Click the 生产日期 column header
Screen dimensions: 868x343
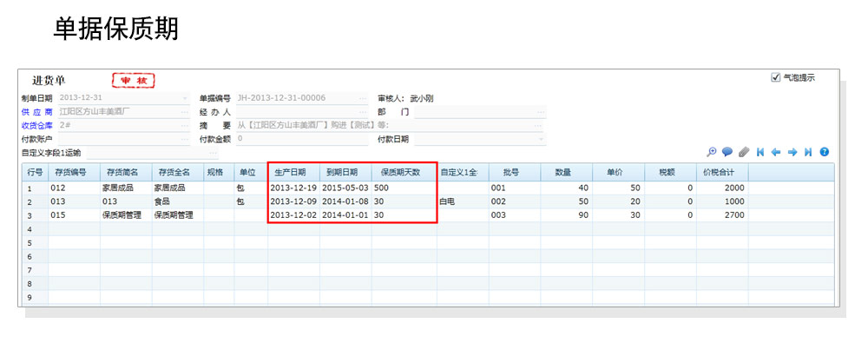pyautogui.click(x=294, y=172)
